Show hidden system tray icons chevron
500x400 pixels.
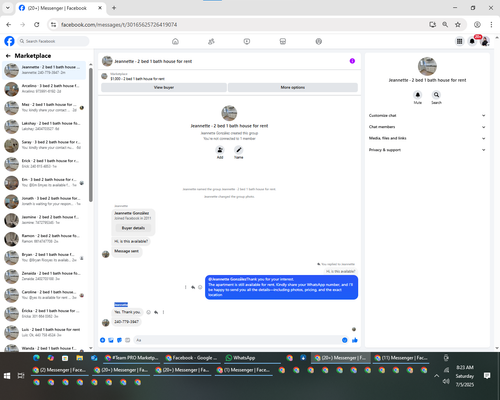click(x=436, y=376)
